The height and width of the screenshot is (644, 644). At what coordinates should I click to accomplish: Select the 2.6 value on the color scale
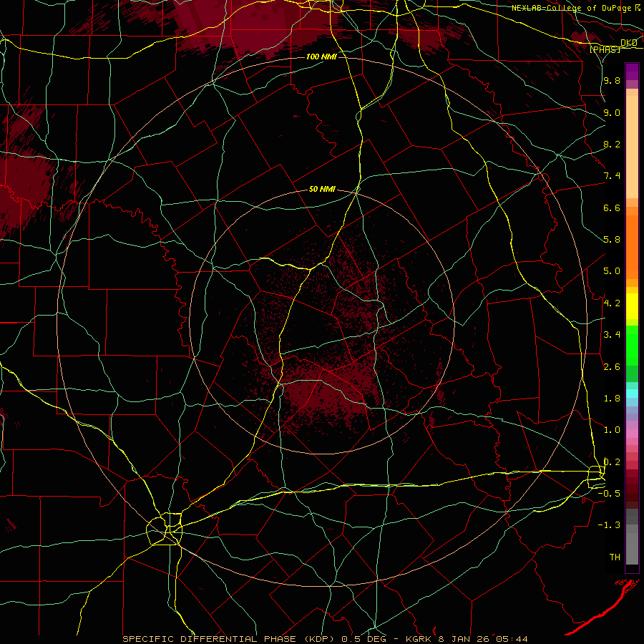point(612,367)
